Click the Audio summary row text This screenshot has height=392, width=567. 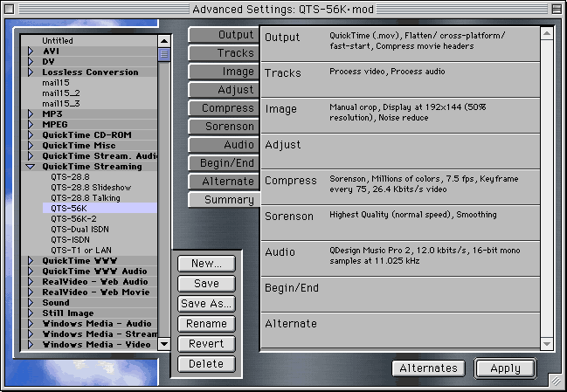click(x=425, y=256)
